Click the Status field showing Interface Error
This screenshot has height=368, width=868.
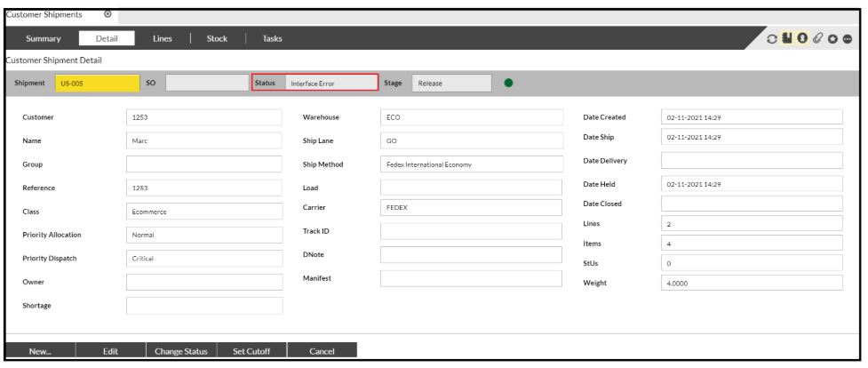329,84
